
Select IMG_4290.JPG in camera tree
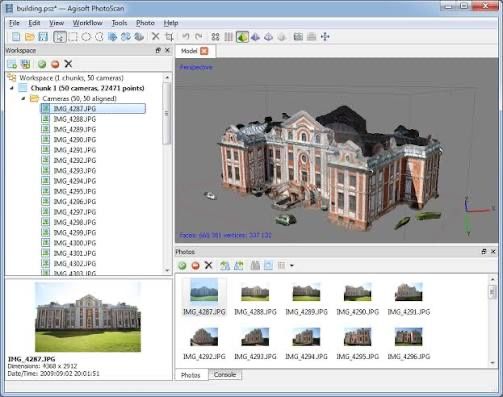pyautogui.click(x=75, y=140)
